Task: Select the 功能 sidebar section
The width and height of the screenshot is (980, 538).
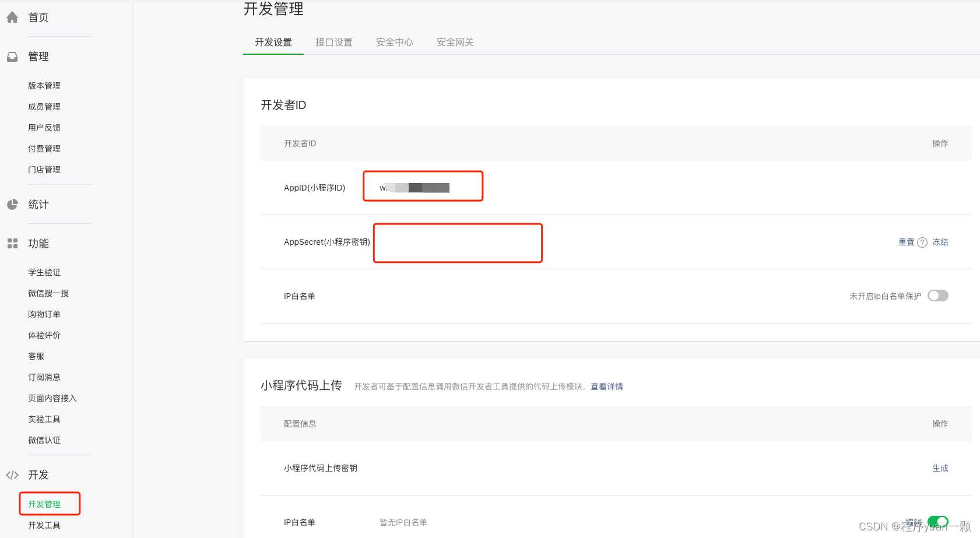Action: coord(38,244)
